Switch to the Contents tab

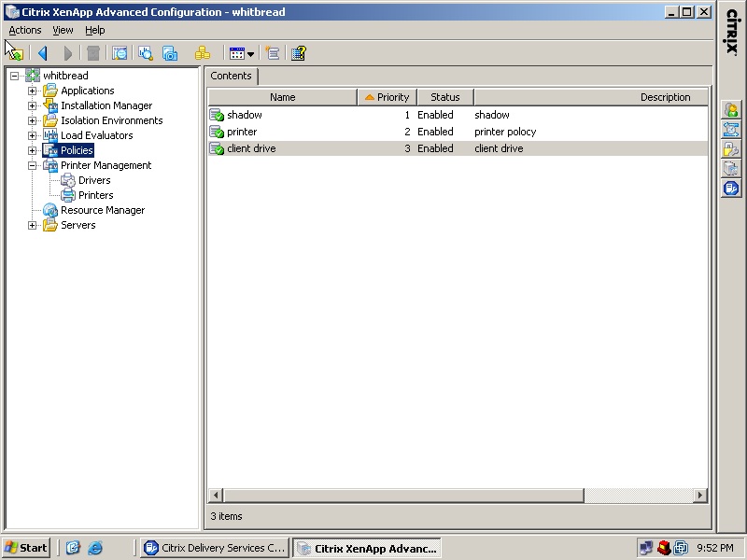pos(231,77)
